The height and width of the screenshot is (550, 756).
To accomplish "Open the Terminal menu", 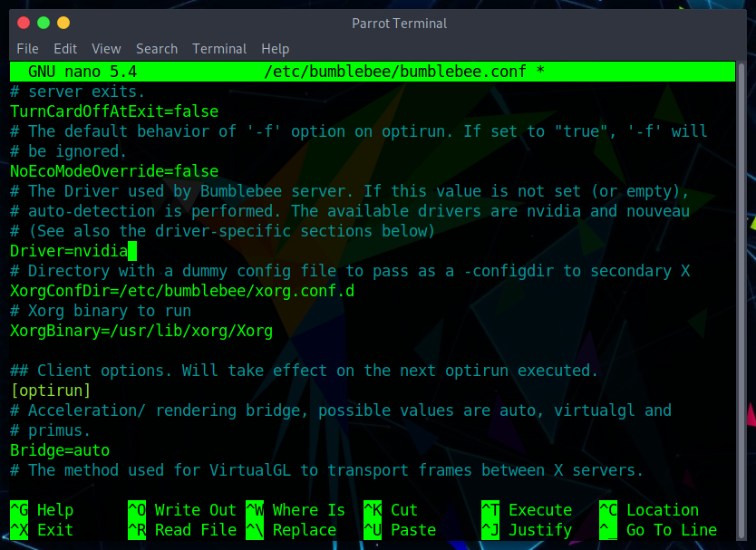I will [x=219, y=49].
